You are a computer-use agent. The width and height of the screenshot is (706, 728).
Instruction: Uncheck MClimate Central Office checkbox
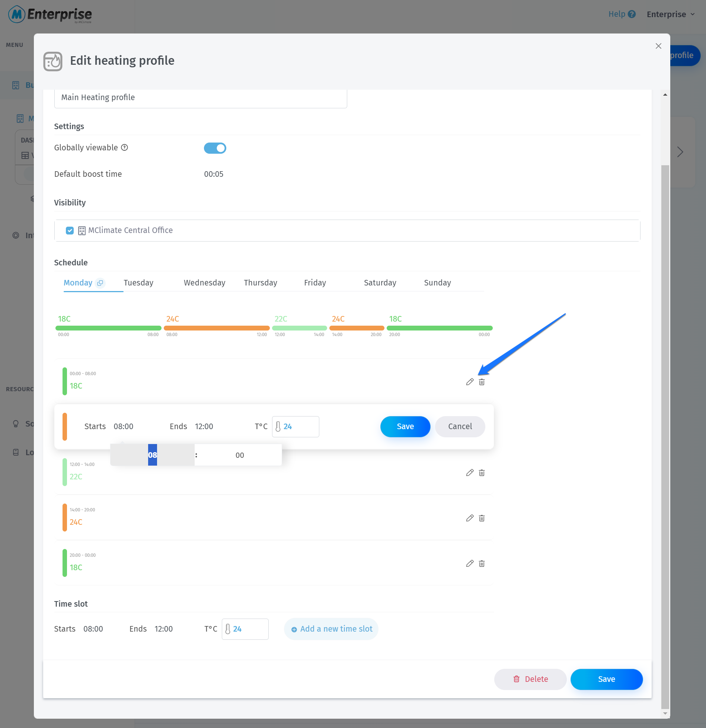point(70,230)
